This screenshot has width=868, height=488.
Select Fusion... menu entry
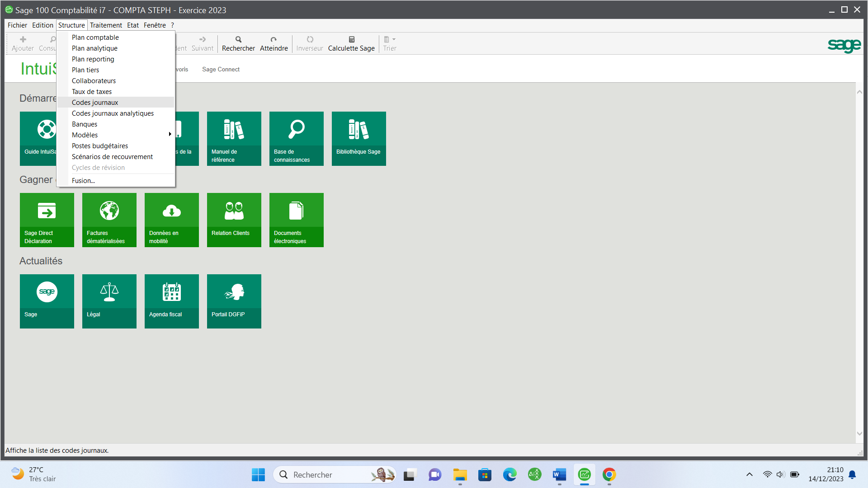pyautogui.click(x=116, y=181)
